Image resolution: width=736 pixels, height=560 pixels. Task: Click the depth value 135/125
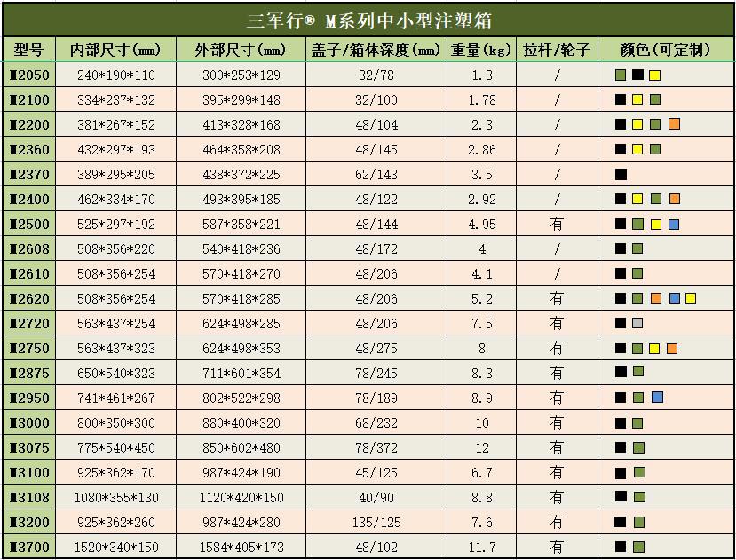point(376,522)
